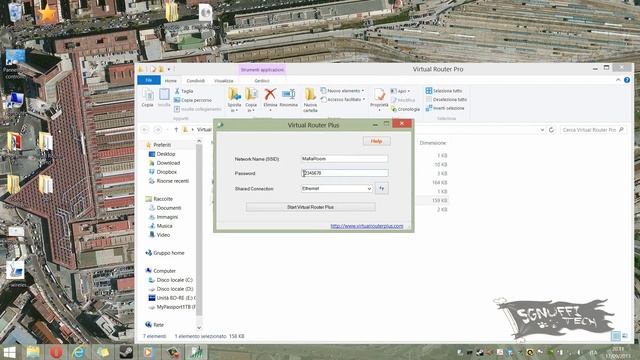The image size is (640, 360).
Task: Open the virtualrouterplus.com link
Action: (367, 226)
